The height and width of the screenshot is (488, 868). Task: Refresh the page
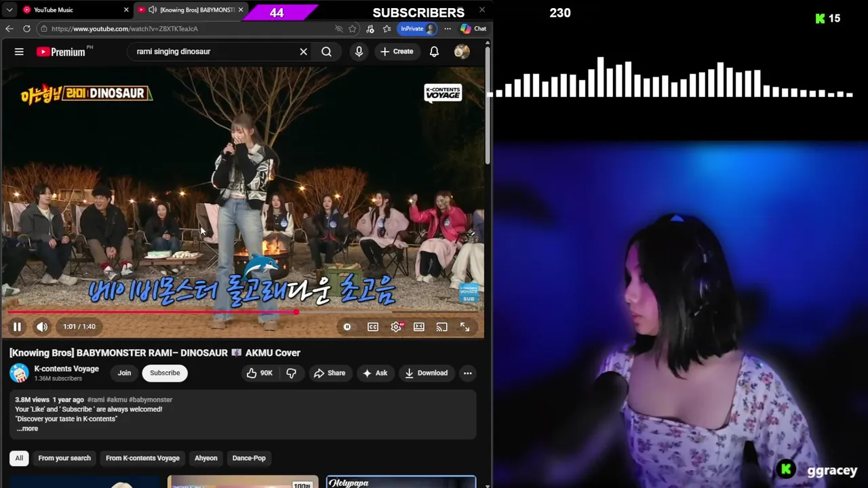tap(26, 28)
